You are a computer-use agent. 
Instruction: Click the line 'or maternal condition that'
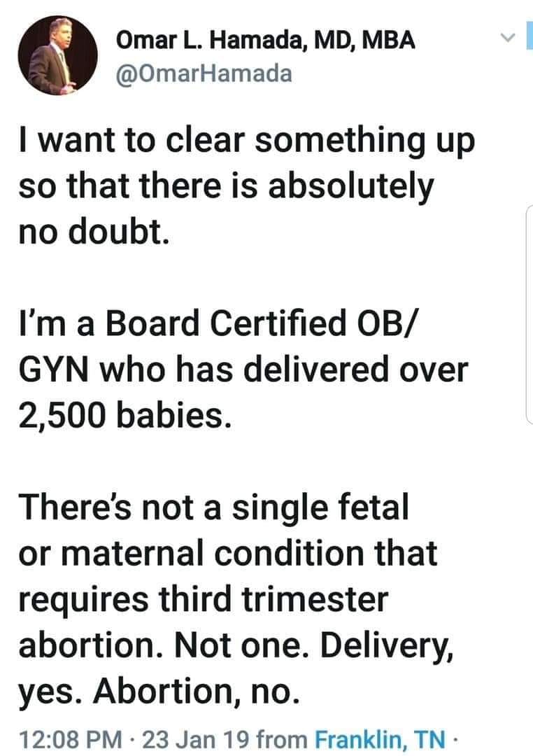coord(227,553)
